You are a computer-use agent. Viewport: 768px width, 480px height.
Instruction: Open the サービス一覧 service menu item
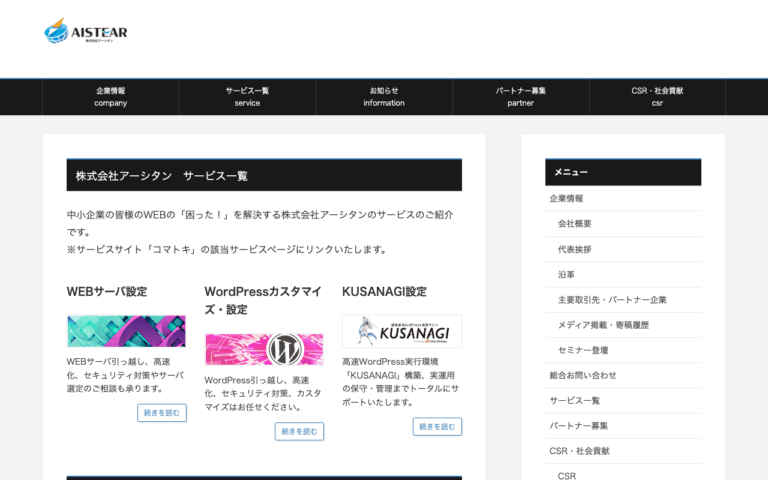tap(247, 97)
